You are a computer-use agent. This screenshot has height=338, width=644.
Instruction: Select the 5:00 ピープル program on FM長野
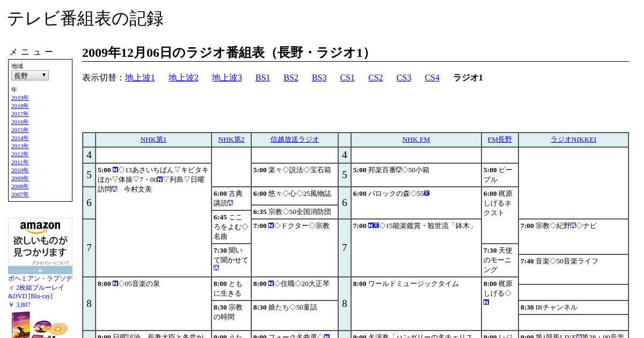pos(500,175)
